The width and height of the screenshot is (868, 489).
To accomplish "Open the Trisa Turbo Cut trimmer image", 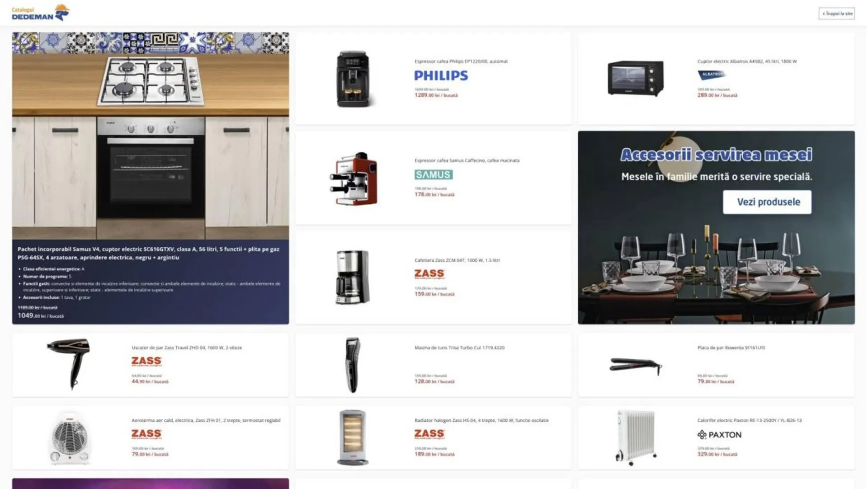I will click(x=353, y=364).
